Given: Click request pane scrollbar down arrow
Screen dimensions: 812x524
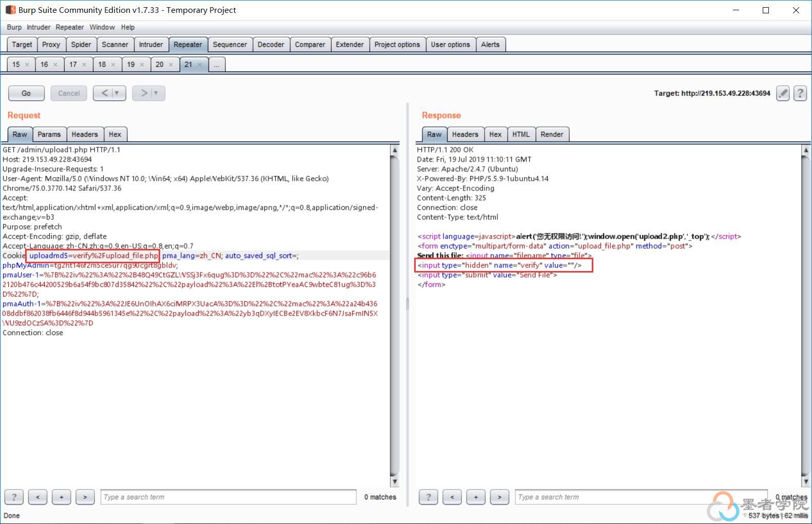Looking at the screenshot, I should pyautogui.click(x=395, y=481).
